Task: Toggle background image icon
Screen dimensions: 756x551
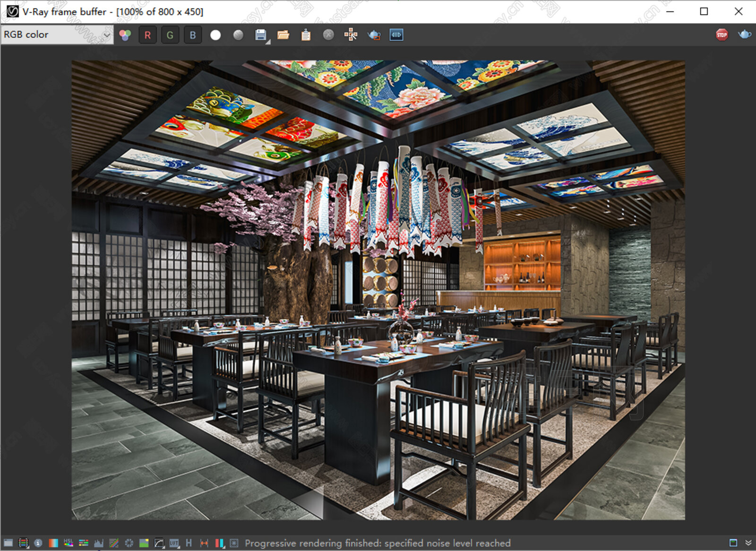Action: pyautogui.click(x=144, y=543)
